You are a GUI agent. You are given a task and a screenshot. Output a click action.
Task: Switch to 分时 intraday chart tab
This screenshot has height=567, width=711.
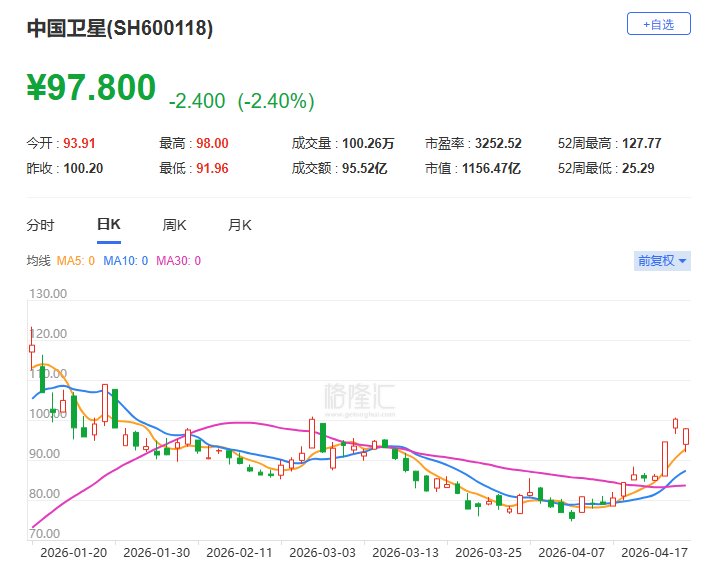40,225
